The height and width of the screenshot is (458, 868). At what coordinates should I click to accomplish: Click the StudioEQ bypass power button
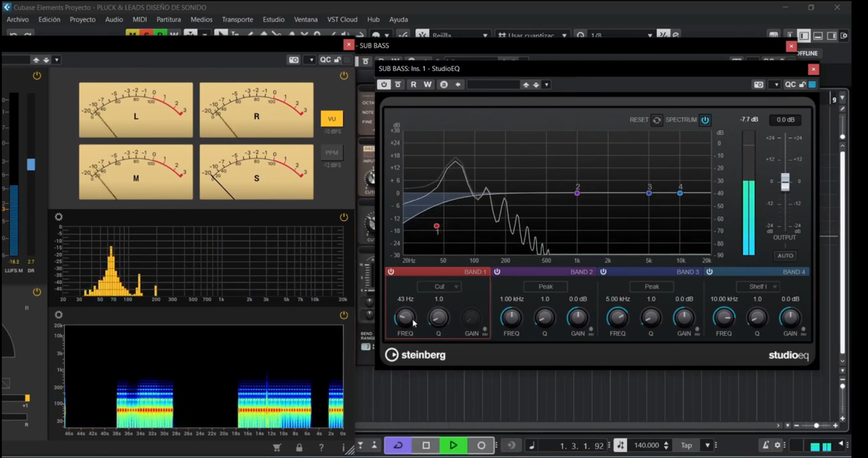click(x=384, y=85)
